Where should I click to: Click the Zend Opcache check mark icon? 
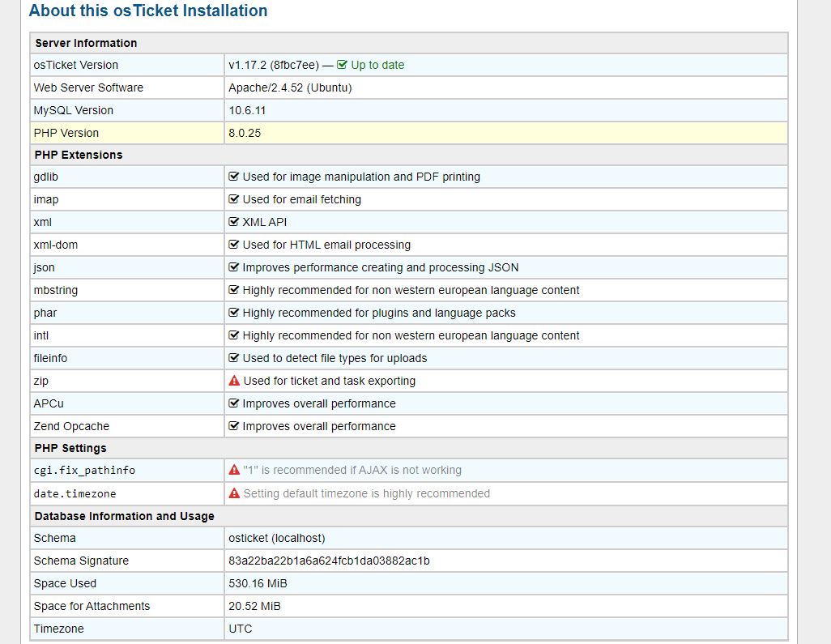(x=234, y=426)
